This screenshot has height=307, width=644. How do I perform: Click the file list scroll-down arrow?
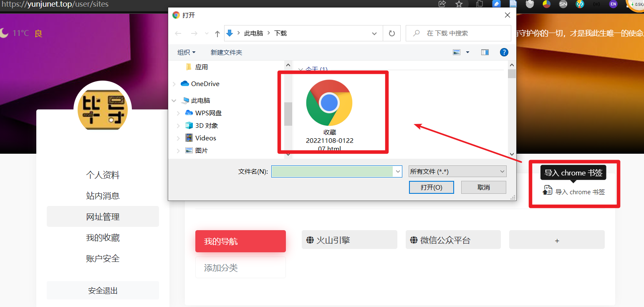point(512,154)
